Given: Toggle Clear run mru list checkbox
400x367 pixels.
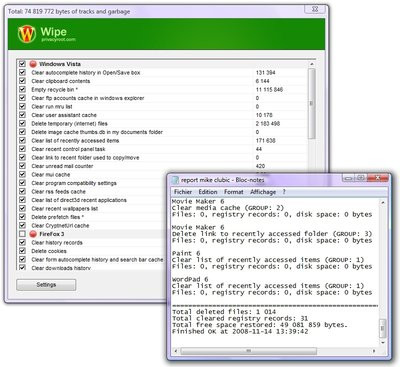Looking at the screenshot, I should (x=22, y=106).
